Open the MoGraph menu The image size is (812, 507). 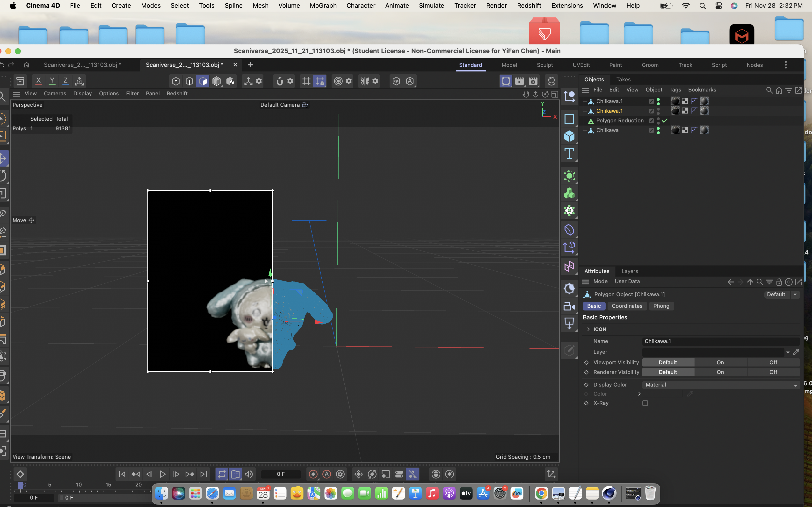pyautogui.click(x=323, y=6)
